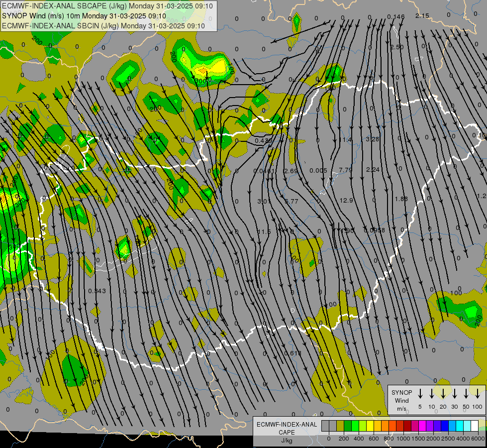The height and width of the screenshot is (448, 487).
Task: Click the ECMWF-INDEX-ANAL SBCAPE title line
Action: [x=107, y=6]
